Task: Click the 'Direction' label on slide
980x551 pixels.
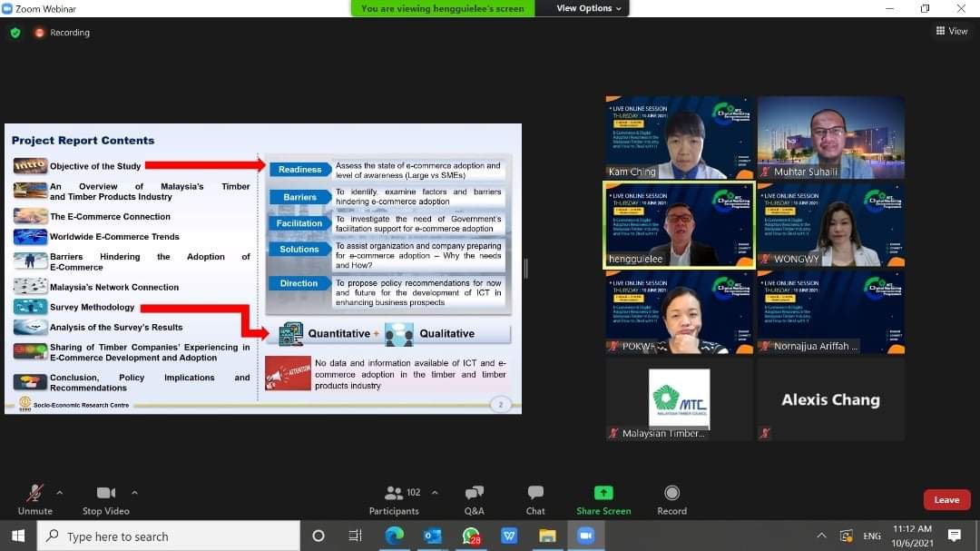Action: 299,283
